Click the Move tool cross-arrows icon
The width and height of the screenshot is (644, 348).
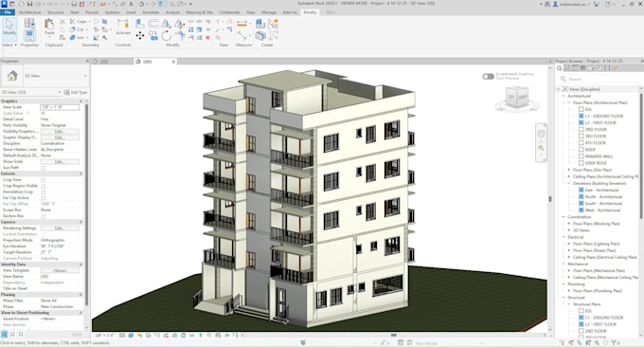pyautogui.click(x=140, y=36)
